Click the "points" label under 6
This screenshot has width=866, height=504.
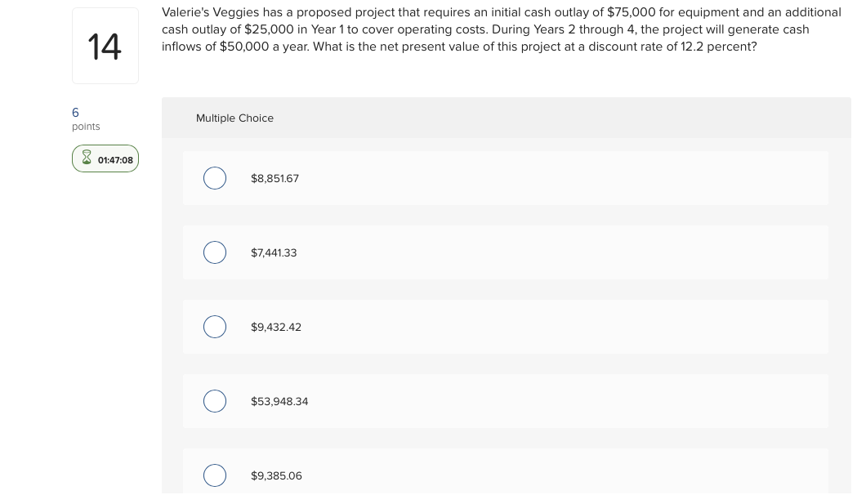(x=86, y=127)
